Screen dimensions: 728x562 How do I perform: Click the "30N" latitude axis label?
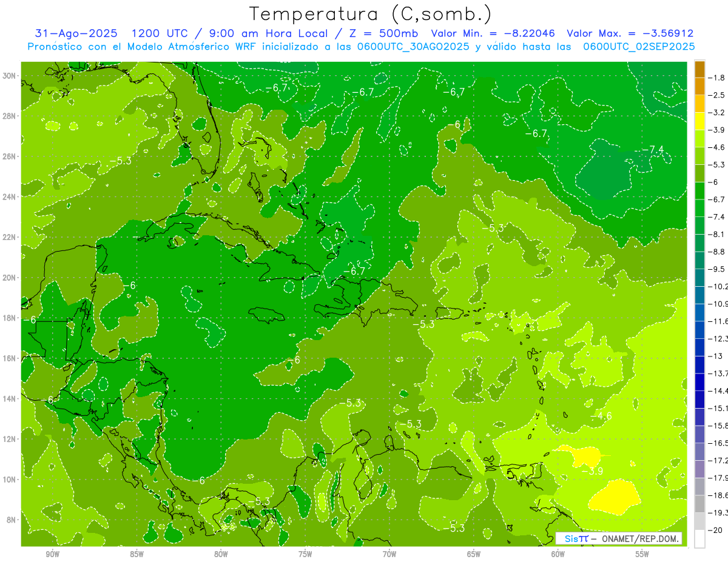pos(9,75)
